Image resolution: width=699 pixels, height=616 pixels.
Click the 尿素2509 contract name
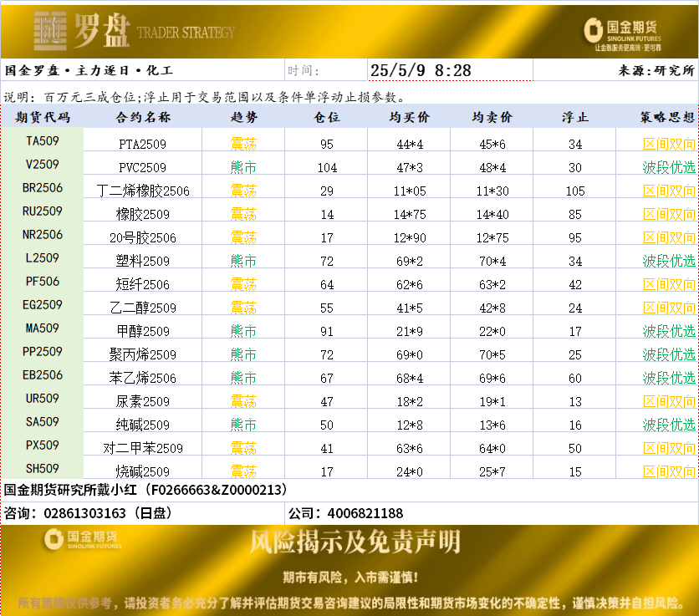(143, 401)
